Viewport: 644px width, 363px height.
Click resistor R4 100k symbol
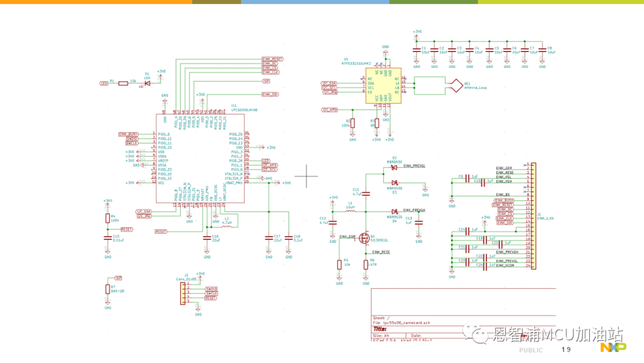coord(107,219)
